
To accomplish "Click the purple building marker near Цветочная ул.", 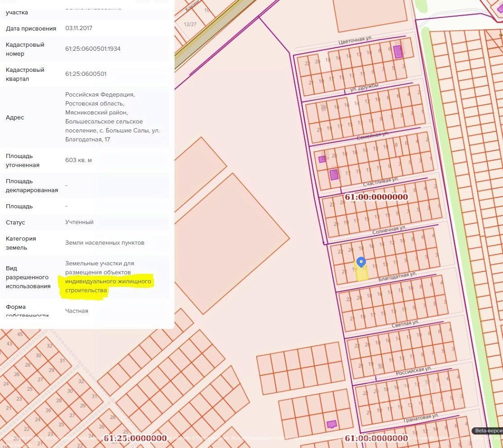I will 398,52.
